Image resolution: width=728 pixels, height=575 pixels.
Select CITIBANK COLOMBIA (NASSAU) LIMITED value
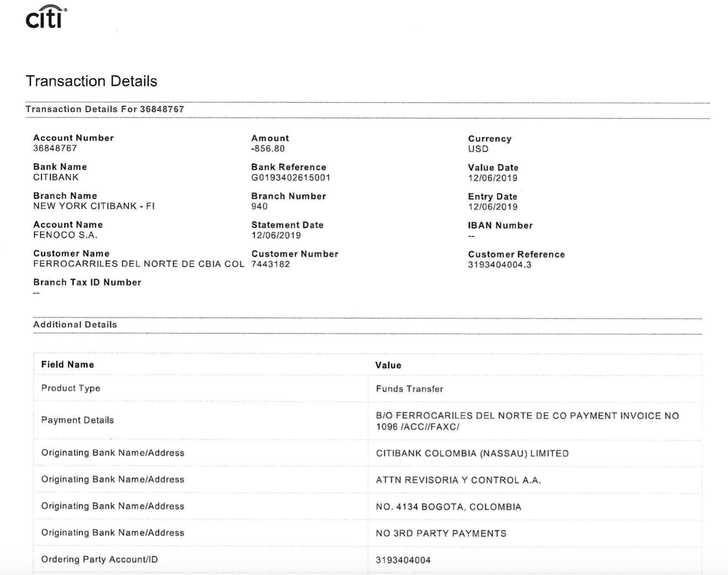click(472, 454)
